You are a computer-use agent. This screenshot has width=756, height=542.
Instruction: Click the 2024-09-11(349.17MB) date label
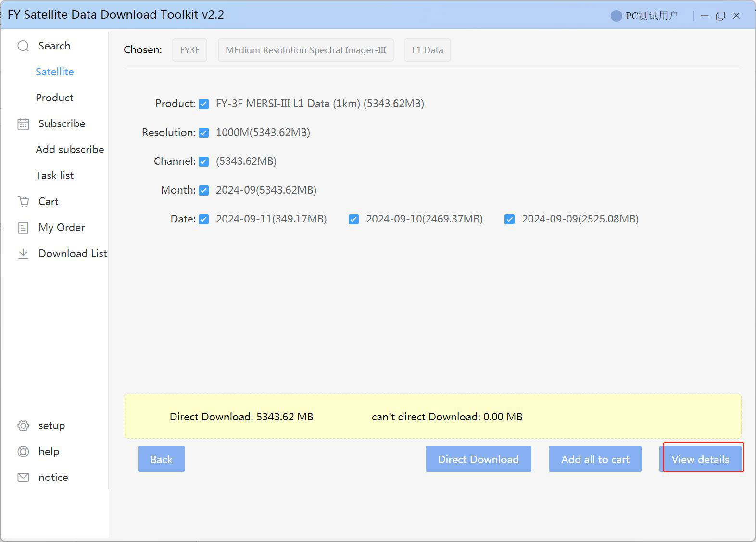(x=271, y=219)
